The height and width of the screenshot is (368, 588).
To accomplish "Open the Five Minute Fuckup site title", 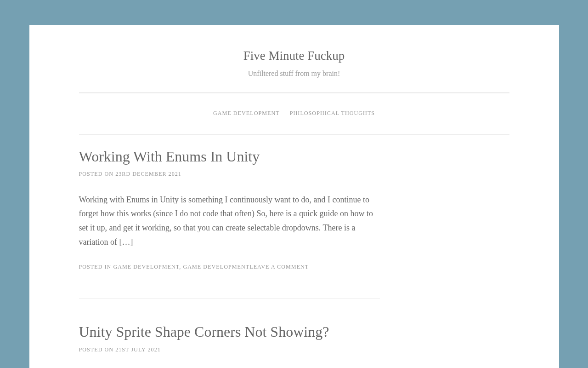I will pyautogui.click(x=294, y=56).
